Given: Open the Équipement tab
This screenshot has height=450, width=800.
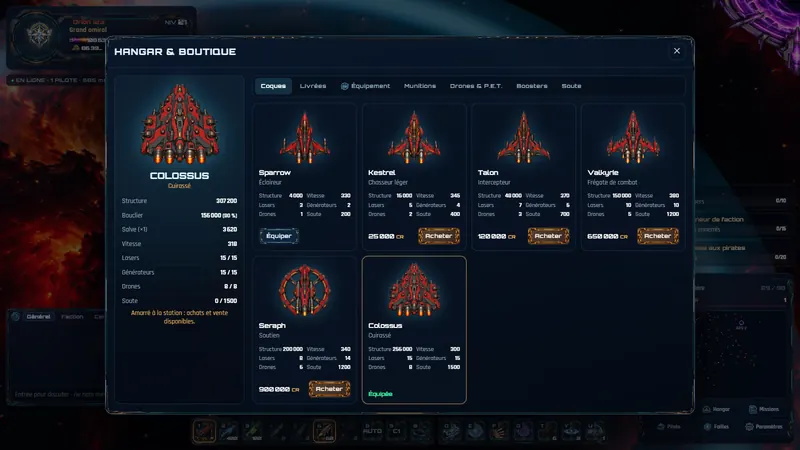Looking at the screenshot, I should 365,86.
